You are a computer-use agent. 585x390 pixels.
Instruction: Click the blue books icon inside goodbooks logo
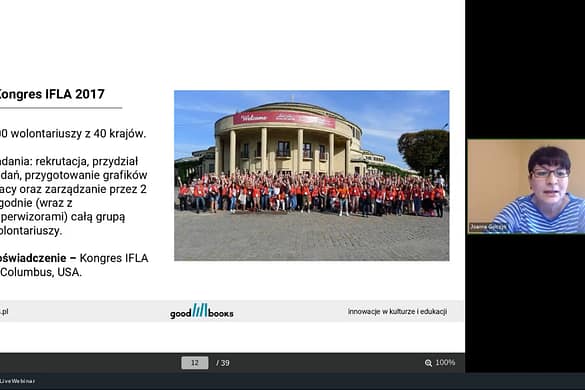click(200, 310)
